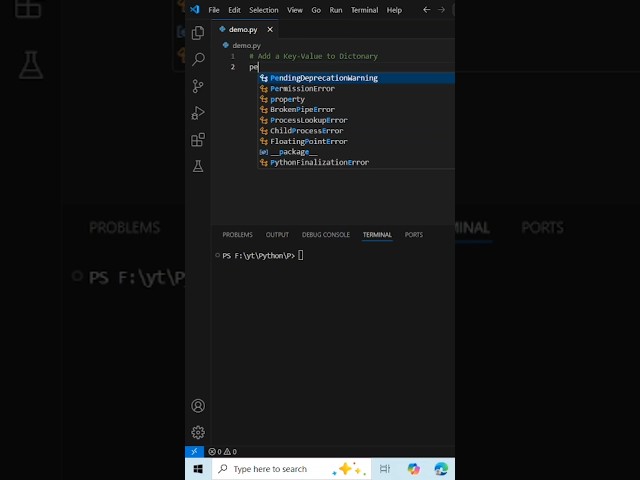This screenshot has height=480, width=640.
Task: Click the remote window status bar icon
Action: click(194, 451)
